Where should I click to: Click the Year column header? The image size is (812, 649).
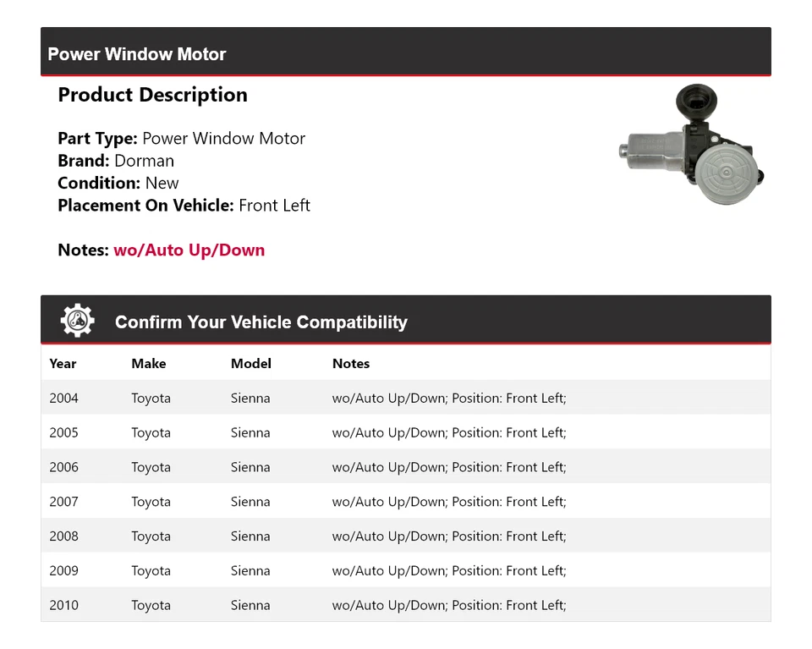[63, 364]
